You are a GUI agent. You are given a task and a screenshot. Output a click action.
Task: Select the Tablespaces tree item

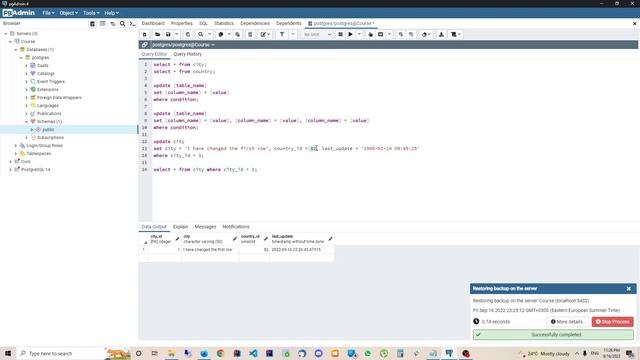39,153
